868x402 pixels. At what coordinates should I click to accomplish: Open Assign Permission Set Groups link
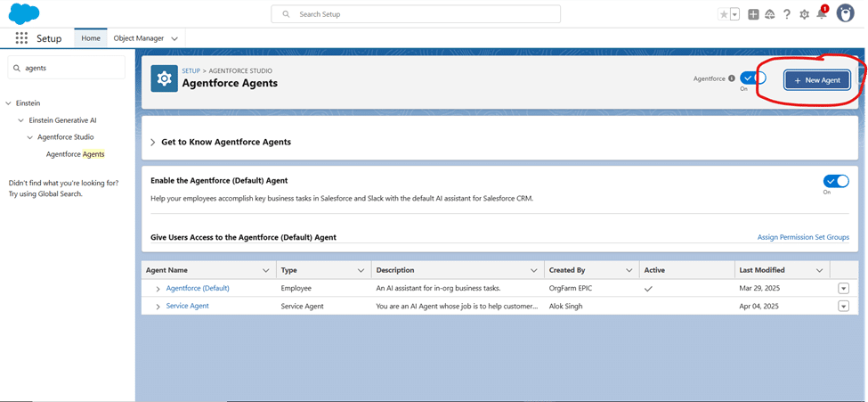[803, 237]
